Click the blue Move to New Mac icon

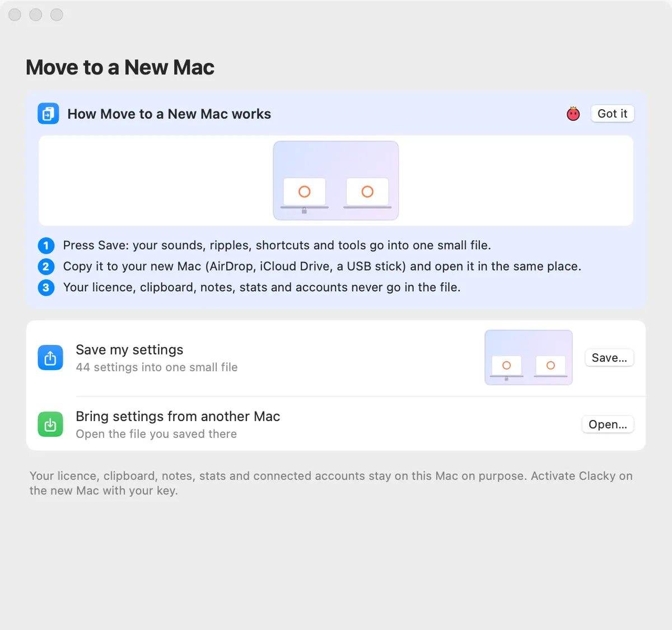click(x=48, y=114)
